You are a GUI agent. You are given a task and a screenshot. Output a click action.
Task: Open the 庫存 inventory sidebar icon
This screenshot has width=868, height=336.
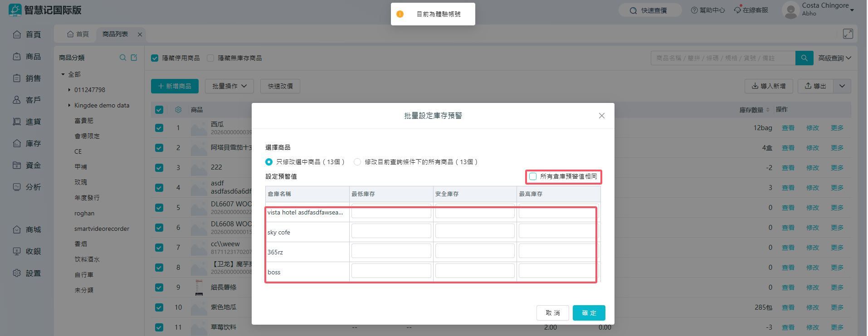point(17,143)
